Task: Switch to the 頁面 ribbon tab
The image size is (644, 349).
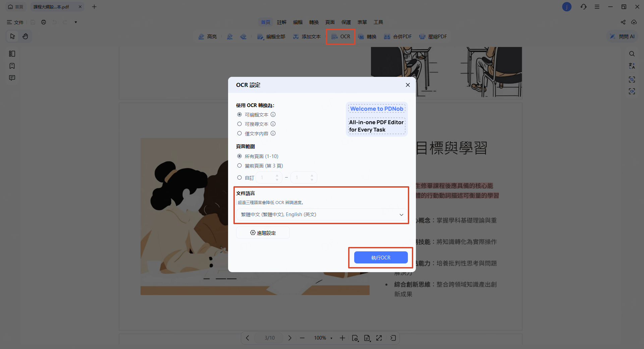Action: pos(330,22)
